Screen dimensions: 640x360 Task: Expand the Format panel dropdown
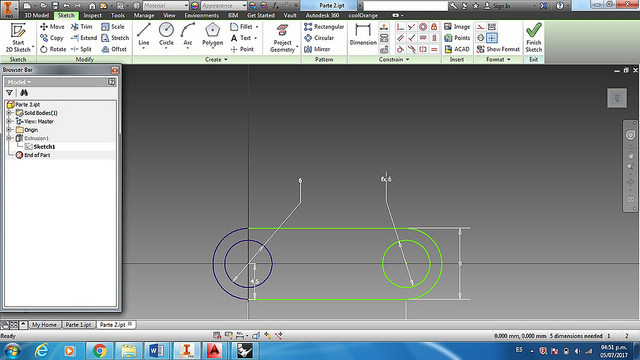[x=498, y=60]
